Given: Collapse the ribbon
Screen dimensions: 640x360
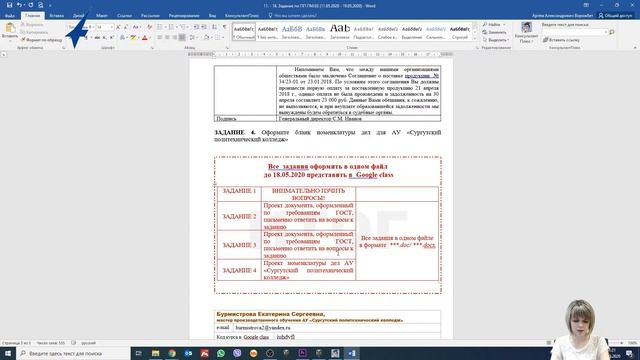Looking at the screenshot, I should point(635,48).
